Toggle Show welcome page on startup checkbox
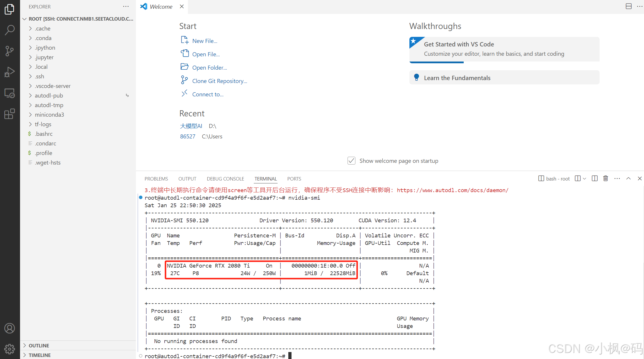 tap(351, 161)
